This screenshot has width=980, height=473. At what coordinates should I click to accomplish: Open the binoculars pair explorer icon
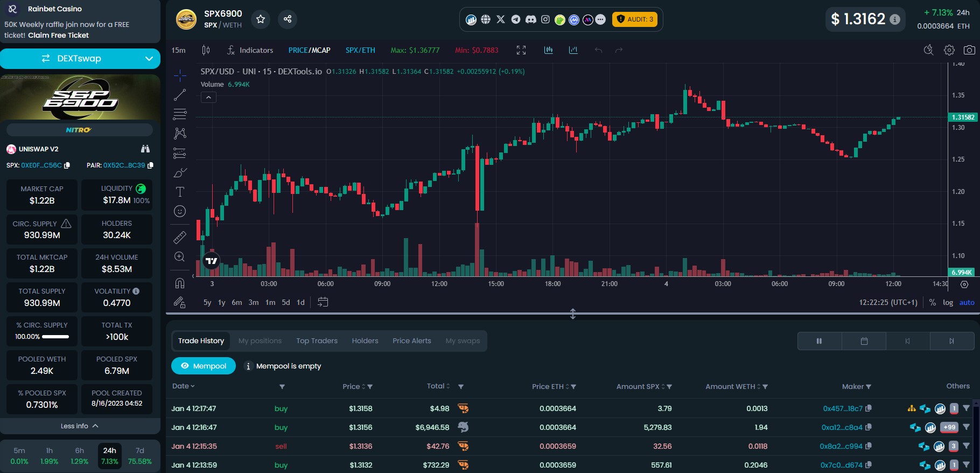[x=145, y=149]
